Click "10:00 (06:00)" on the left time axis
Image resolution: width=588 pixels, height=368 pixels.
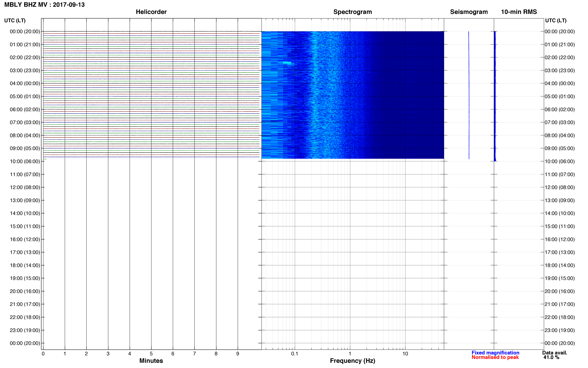click(25, 161)
